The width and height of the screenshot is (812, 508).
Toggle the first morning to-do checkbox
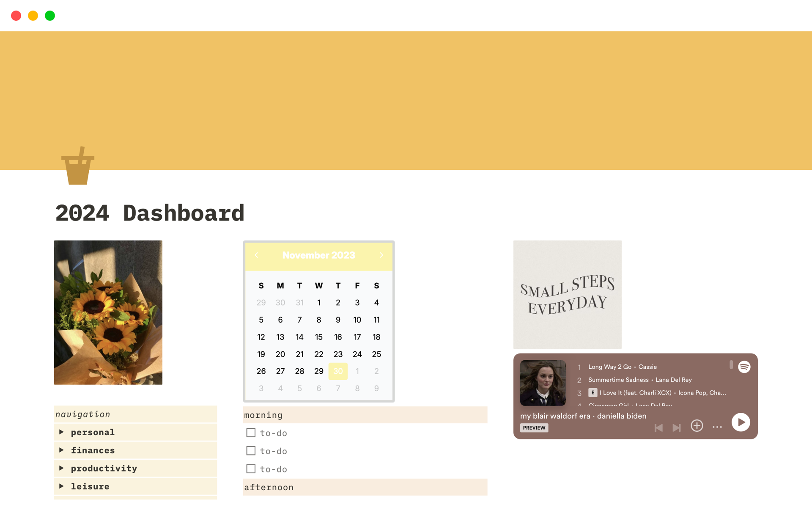click(x=250, y=432)
